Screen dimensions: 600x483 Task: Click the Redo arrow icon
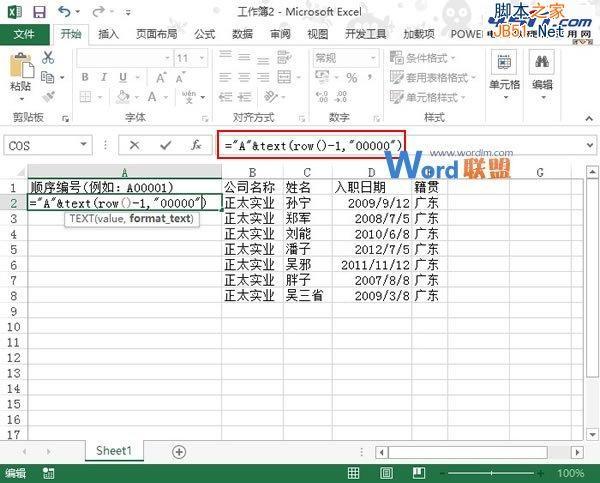(x=98, y=11)
